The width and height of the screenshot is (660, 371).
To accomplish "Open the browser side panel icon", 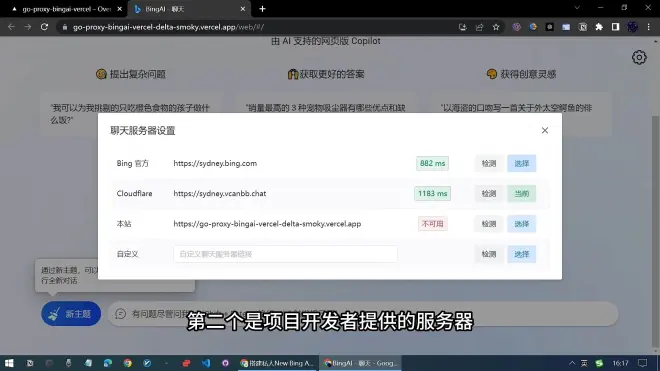I will tap(615, 27).
